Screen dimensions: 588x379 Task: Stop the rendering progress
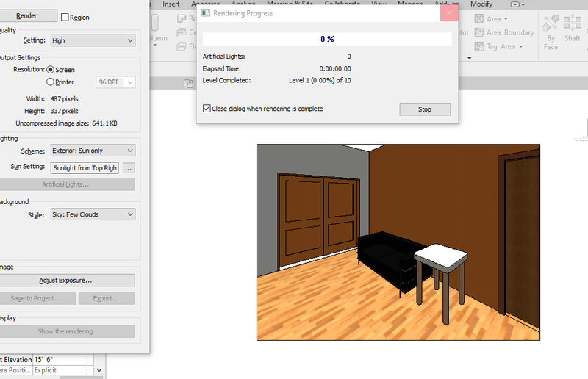425,109
